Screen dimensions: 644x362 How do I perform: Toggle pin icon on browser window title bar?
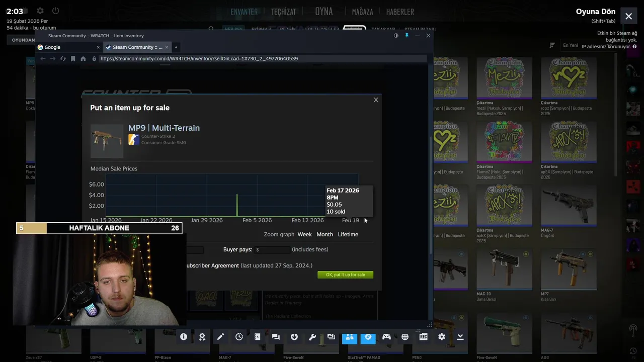click(407, 36)
